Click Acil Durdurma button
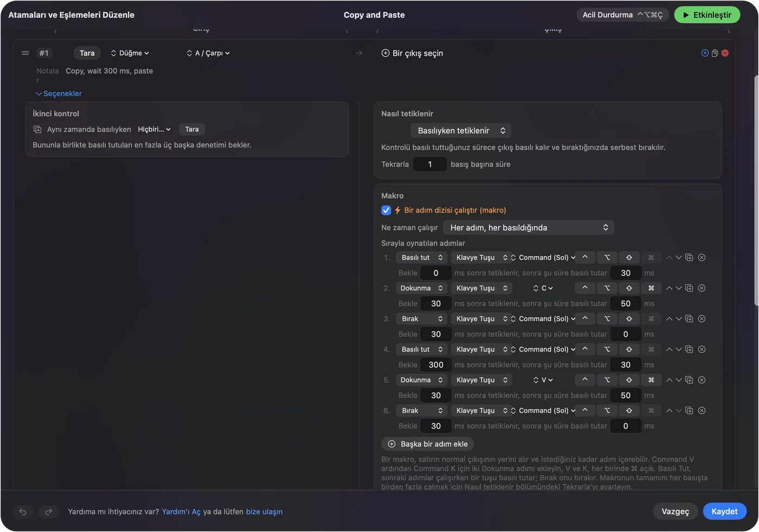The height and width of the screenshot is (532, 759). pyautogui.click(x=622, y=15)
